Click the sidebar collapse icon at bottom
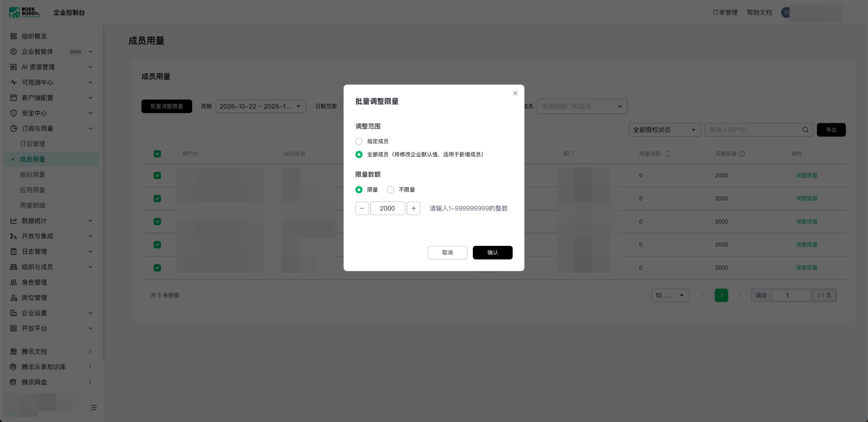This screenshot has height=422, width=868. pos(94,408)
